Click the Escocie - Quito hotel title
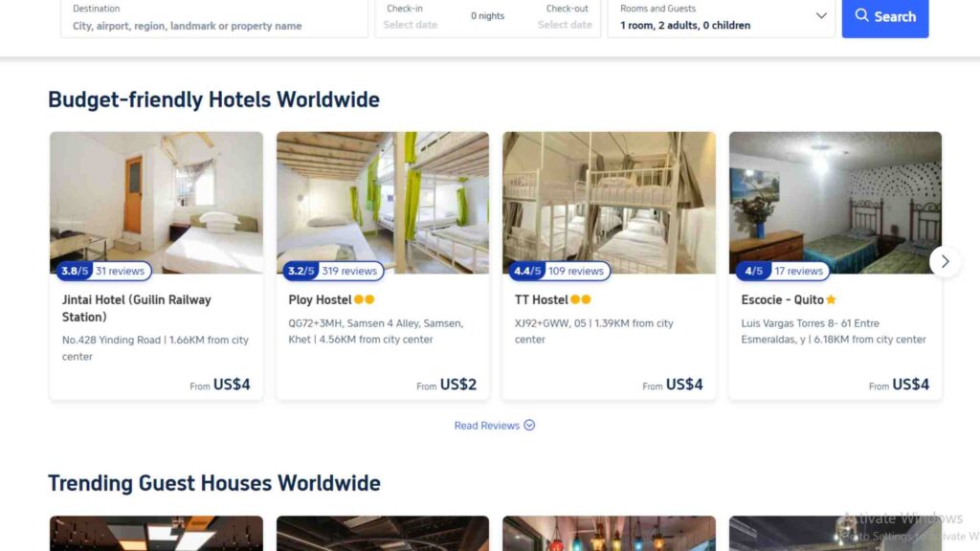This screenshot has height=551, width=980. 783,299
